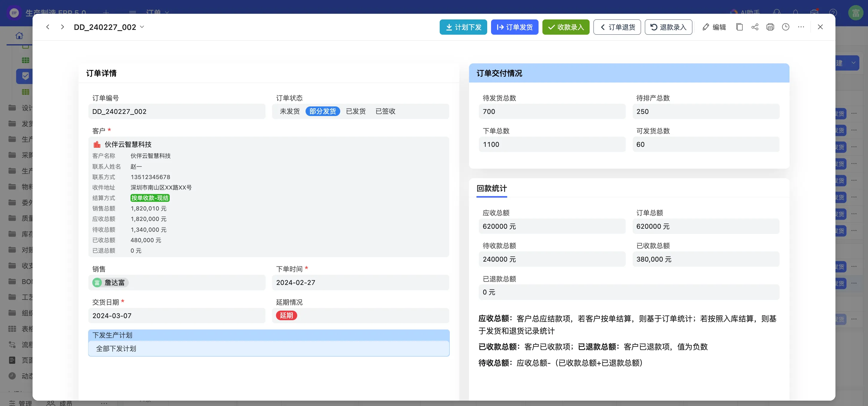Go to next record arrow
The width and height of the screenshot is (868, 406).
[x=62, y=27]
